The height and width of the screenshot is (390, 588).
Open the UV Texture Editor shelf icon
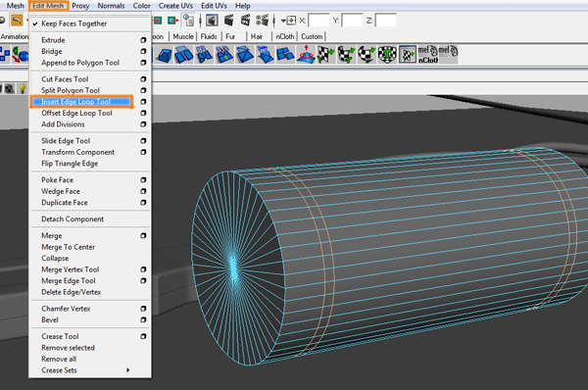pos(408,55)
